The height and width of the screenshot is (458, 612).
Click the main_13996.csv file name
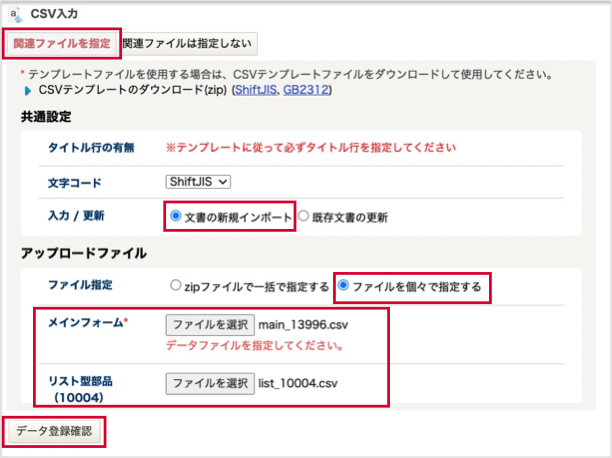coord(303,325)
